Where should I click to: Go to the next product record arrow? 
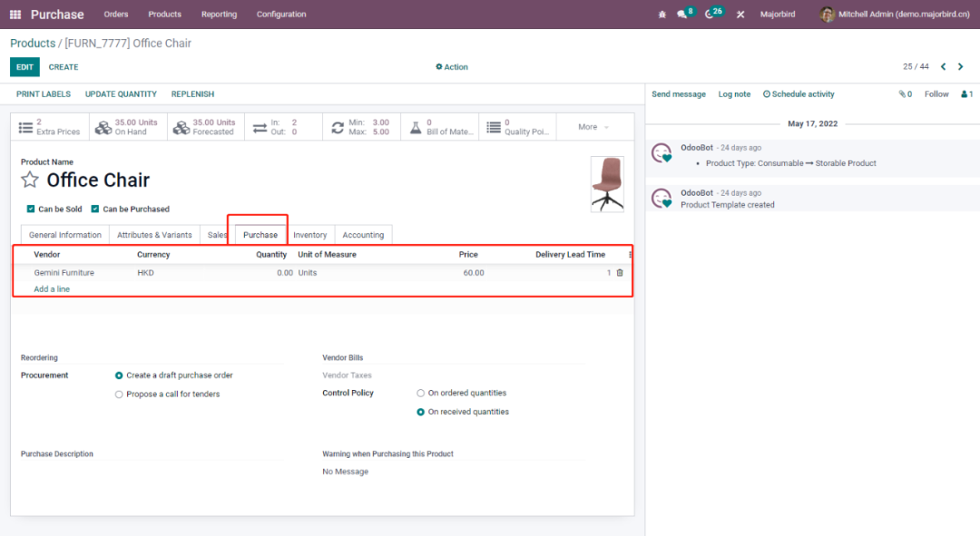pos(961,67)
